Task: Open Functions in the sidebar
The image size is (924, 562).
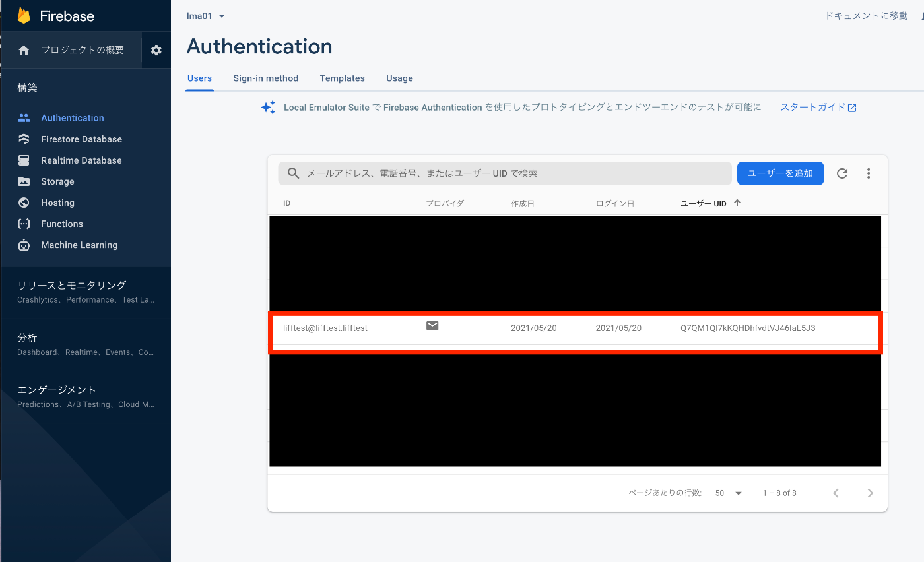Action: 62,224
